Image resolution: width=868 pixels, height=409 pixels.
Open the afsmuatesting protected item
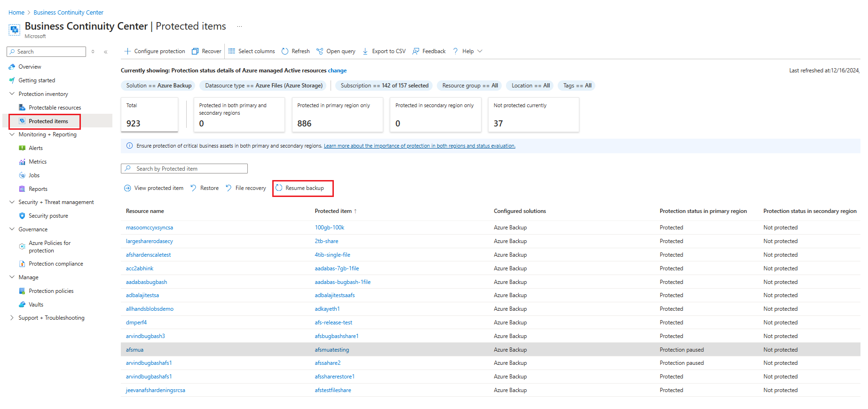(x=332, y=350)
